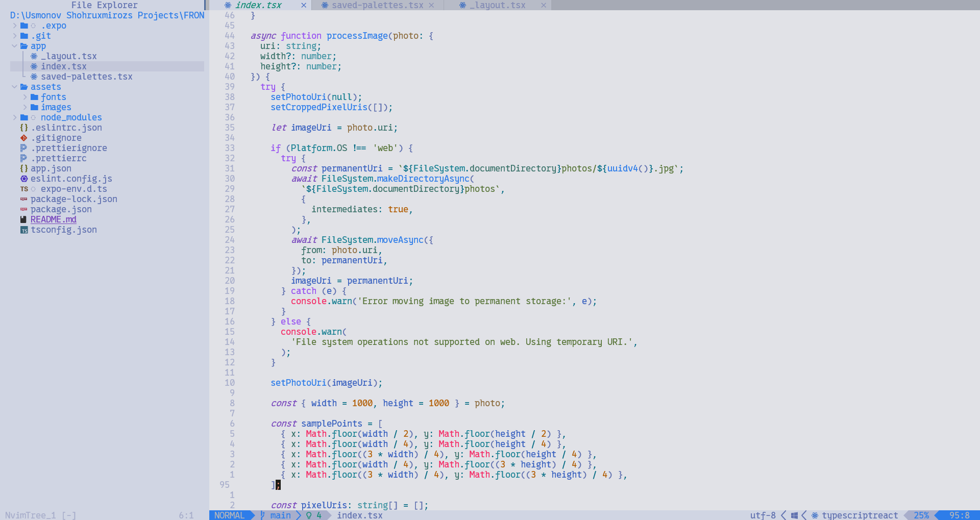Click the ESLint icon beside eslint.config.js
980x520 pixels.
coord(23,179)
